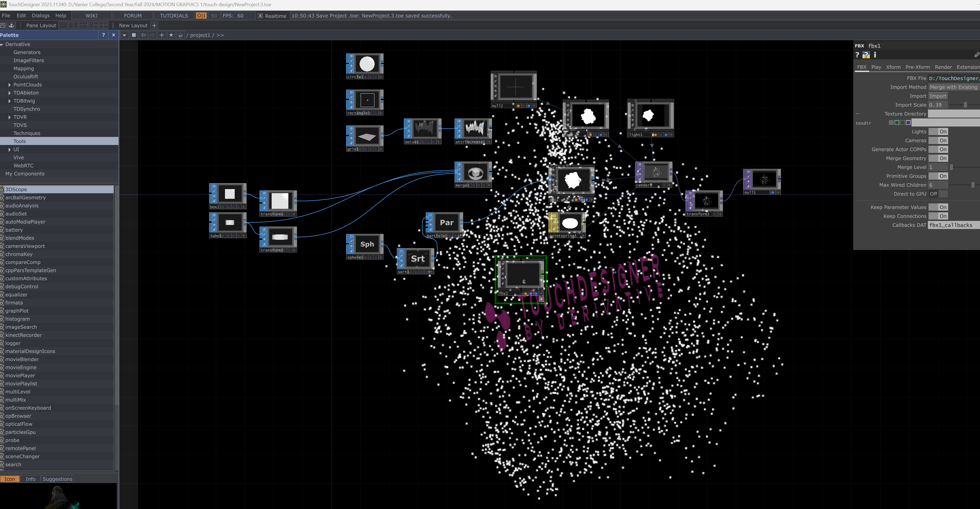Open the Edit menu

21,16
